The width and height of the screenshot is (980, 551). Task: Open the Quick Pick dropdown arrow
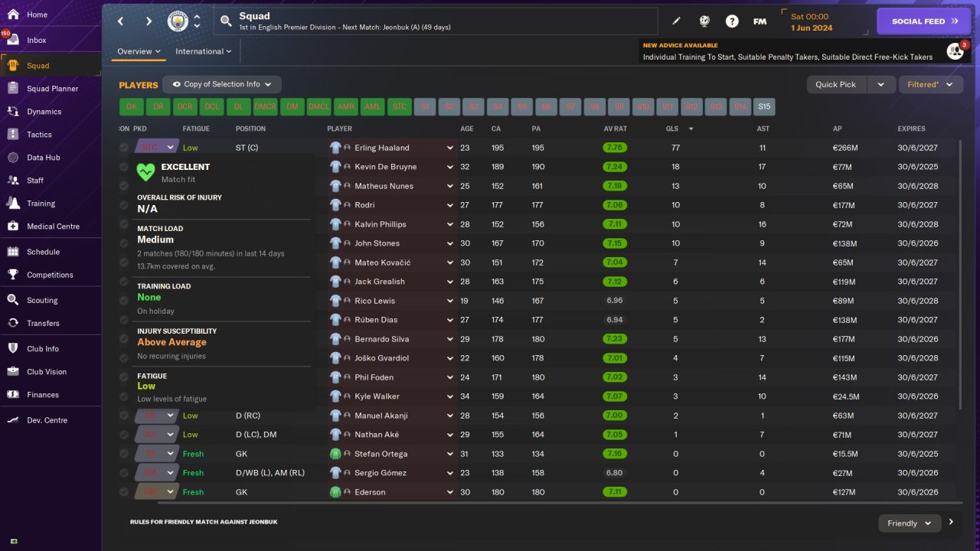click(880, 84)
